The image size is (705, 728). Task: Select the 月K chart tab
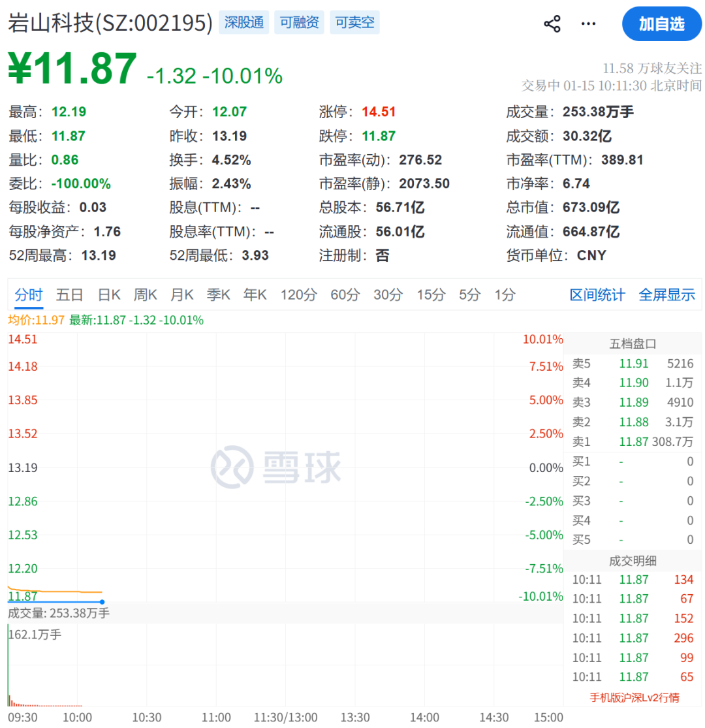click(x=181, y=294)
